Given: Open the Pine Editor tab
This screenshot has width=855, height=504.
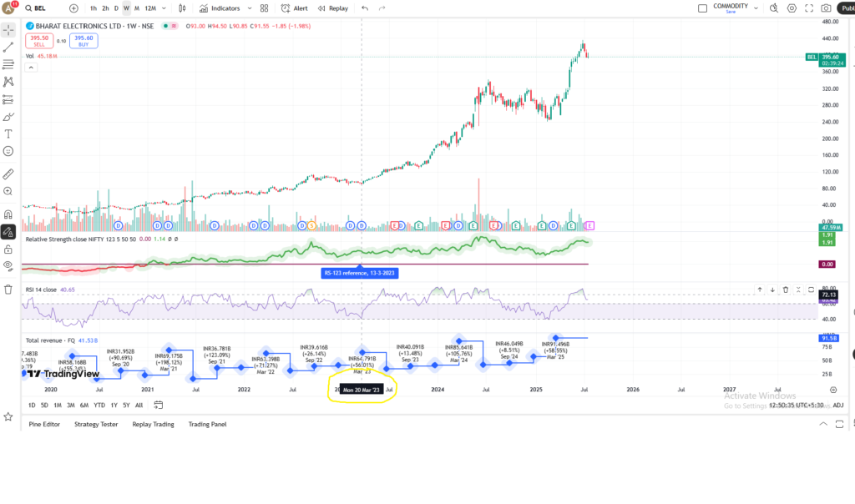Looking at the screenshot, I should tap(44, 424).
